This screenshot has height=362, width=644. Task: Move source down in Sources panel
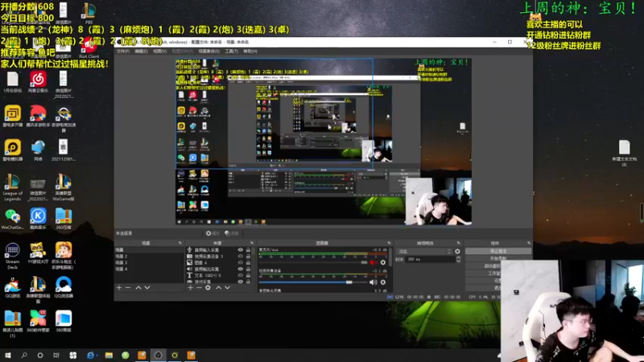pyautogui.click(x=227, y=288)
